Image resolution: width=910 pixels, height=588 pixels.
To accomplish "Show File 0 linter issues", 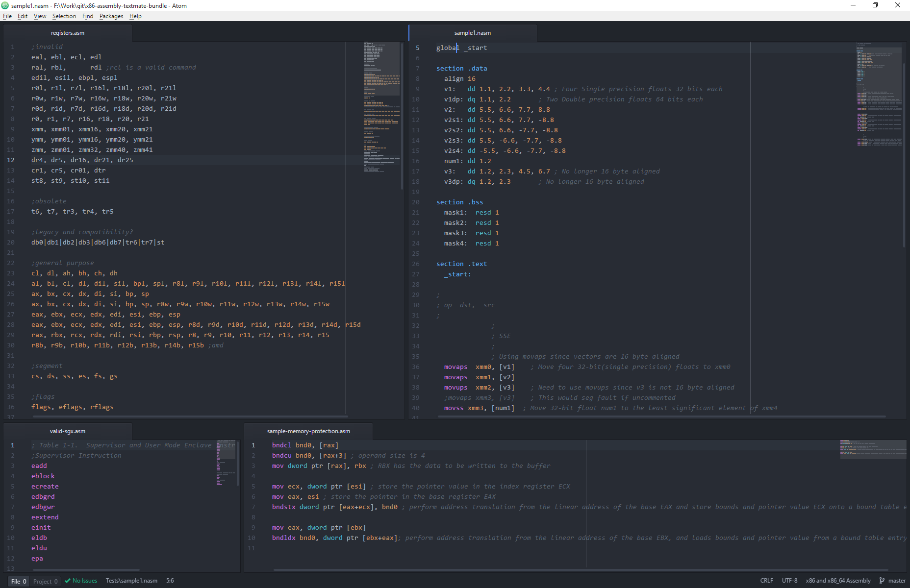I will (x=19, y=581).
